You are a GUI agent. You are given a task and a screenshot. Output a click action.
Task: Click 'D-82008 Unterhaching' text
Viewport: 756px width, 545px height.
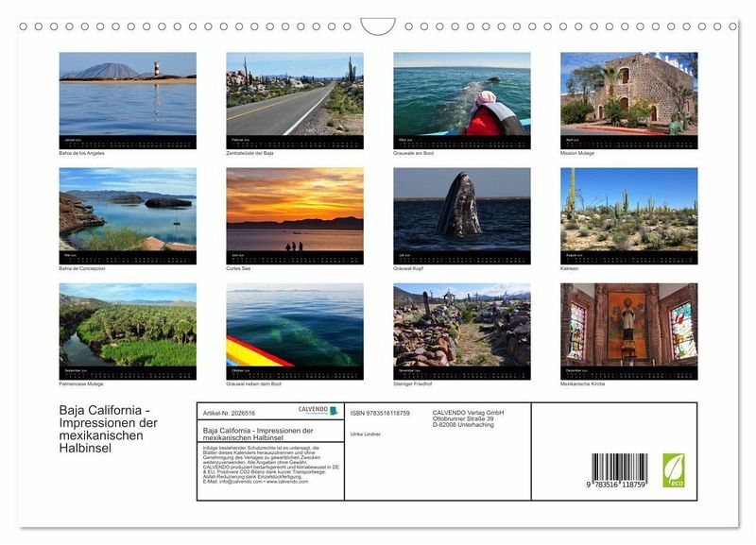tap(463, 425)
